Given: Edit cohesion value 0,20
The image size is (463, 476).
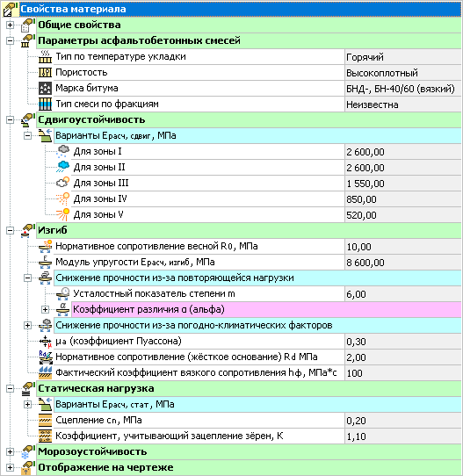Looking at the screenshot, I should click(403, 420).
